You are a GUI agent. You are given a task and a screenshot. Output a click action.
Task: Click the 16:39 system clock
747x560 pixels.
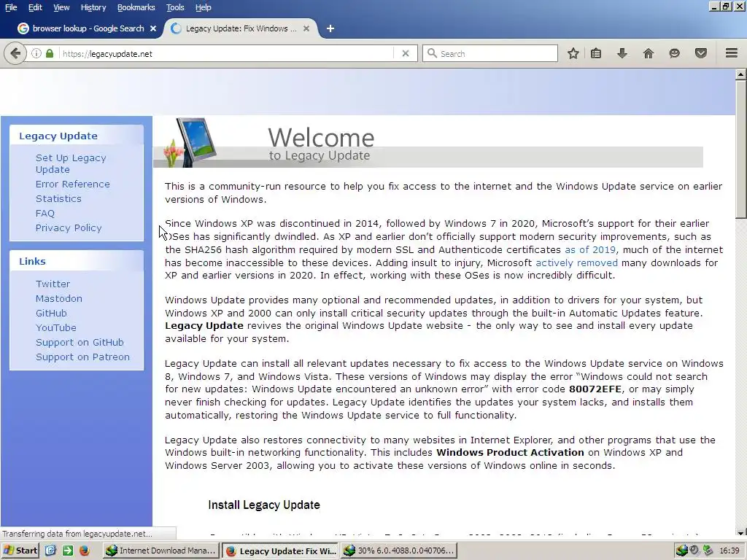(729, 551)
